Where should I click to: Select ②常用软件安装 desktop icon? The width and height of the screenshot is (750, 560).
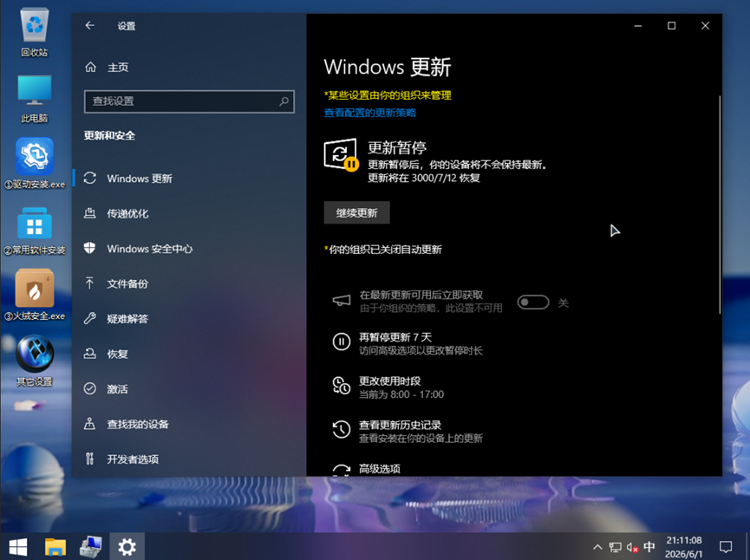pos(35,230)
